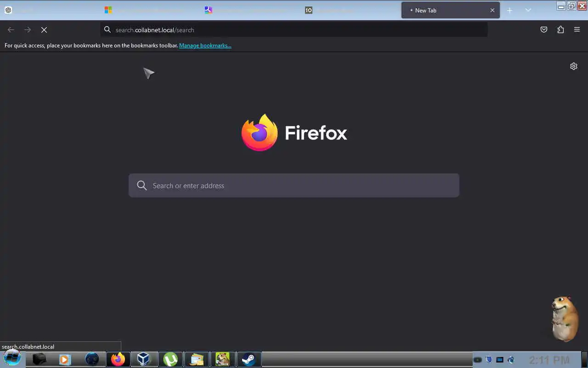Viewport: 588px width, 368px height.
Task: Stop loading with the X button
Action: pos(44,29)
